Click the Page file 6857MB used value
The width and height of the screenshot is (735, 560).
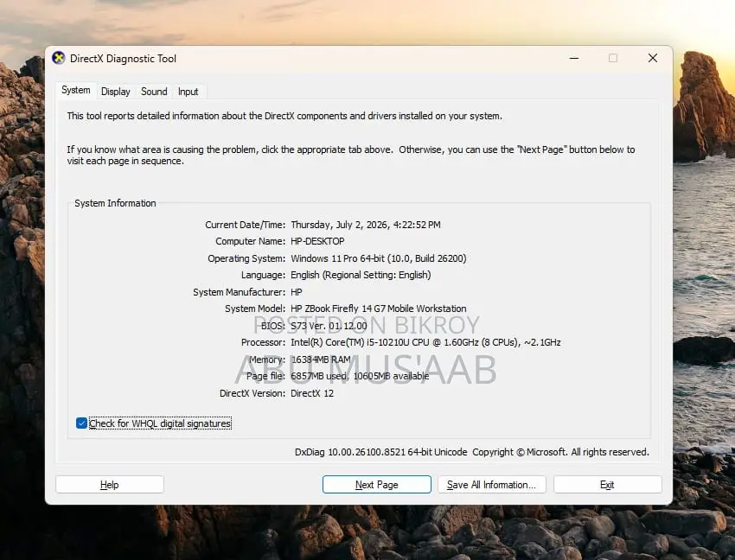point(360,376)
